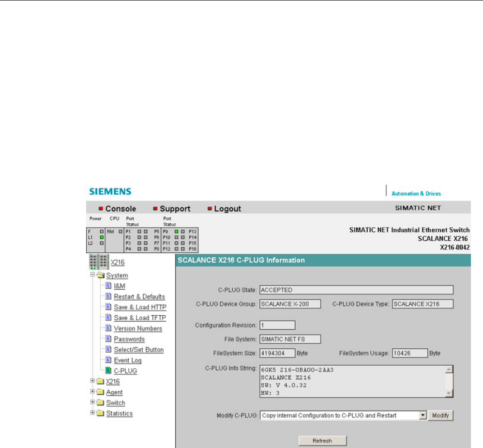The width and height of the screenshot is (483, 448).
Task: Click the C-PLUG State field
Action: coord(356,290)
